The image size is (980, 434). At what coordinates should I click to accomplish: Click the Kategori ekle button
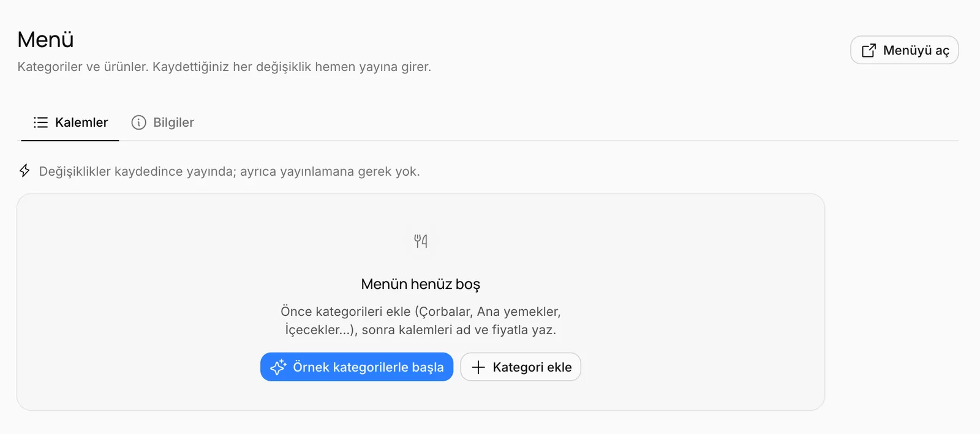click(521, 367)
